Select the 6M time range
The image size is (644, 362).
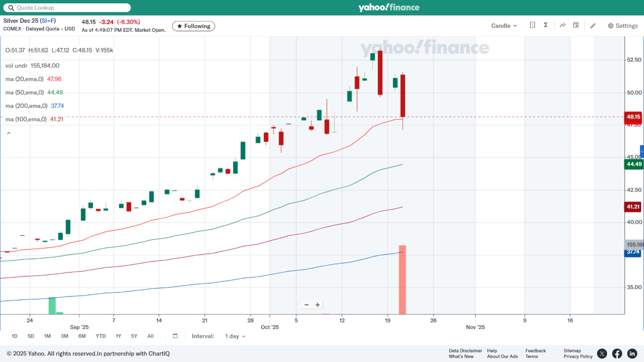point(82,336)
